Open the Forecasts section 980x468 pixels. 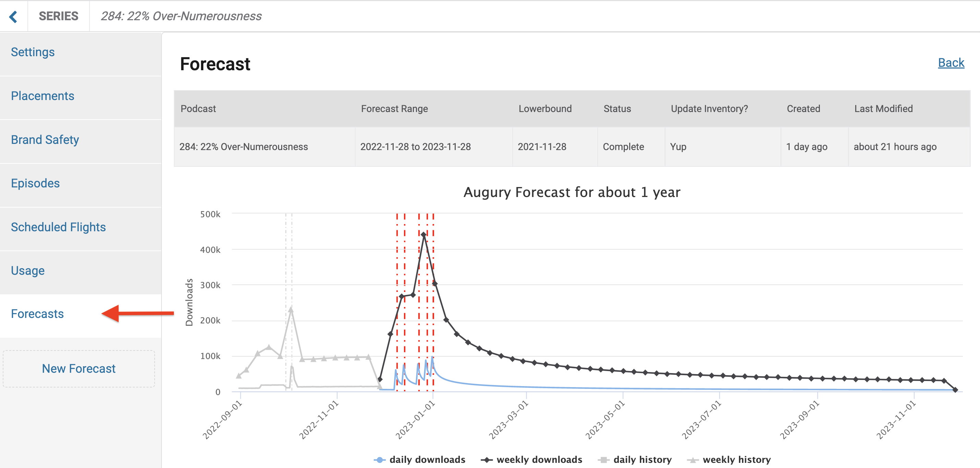37,313
